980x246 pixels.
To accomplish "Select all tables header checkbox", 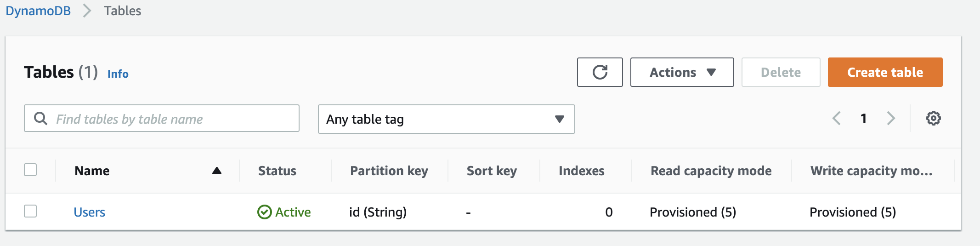I will point(30,170).
